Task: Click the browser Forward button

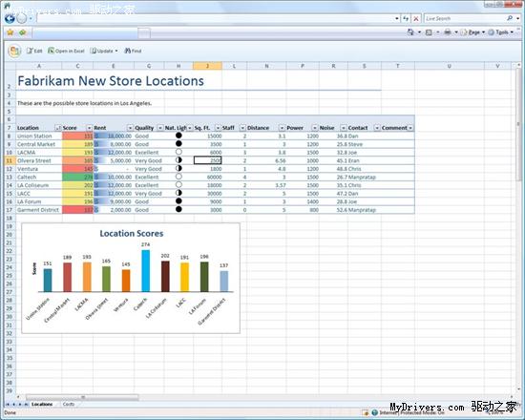Action: pyautogui.click(x=21, y=18)
